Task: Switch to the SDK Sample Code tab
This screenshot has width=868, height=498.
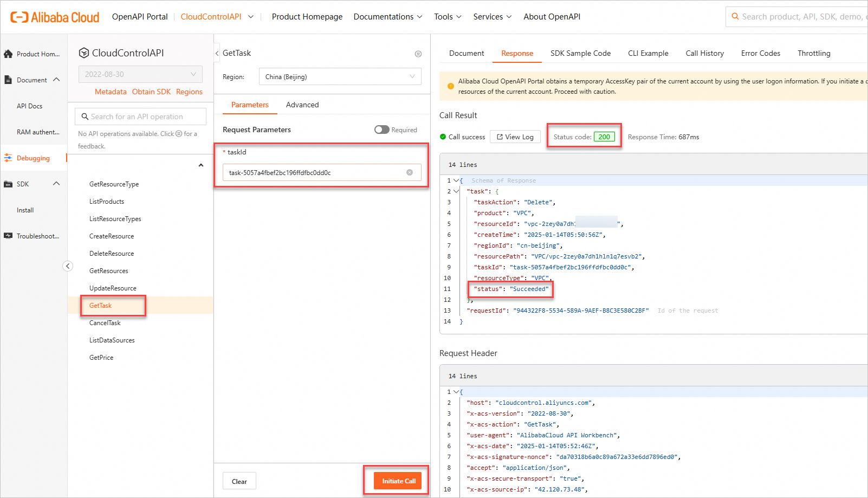Action: click(580, 53)
